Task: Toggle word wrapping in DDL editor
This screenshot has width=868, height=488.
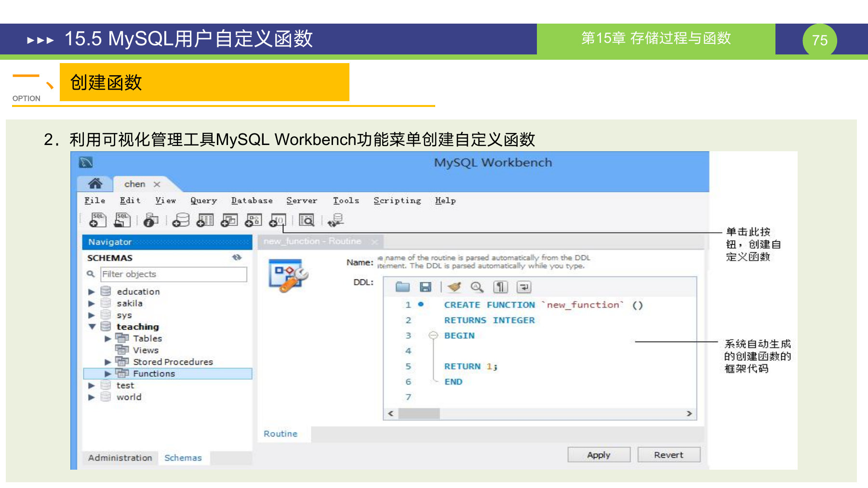Action: tap(524, 287)
